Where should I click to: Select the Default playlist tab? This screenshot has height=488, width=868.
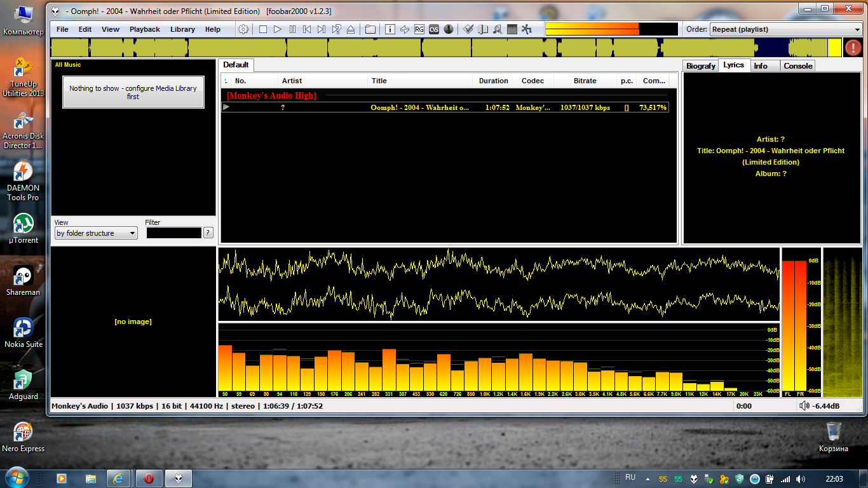click(236, 65)
